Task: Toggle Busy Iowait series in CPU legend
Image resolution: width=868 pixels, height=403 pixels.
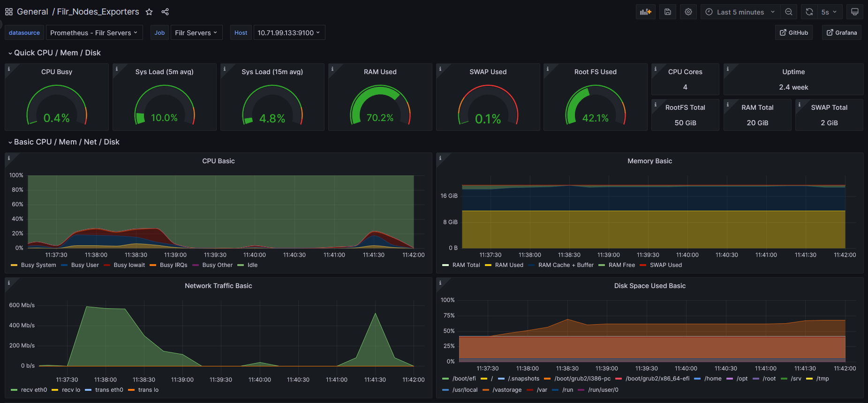Action: pos(129,265)
